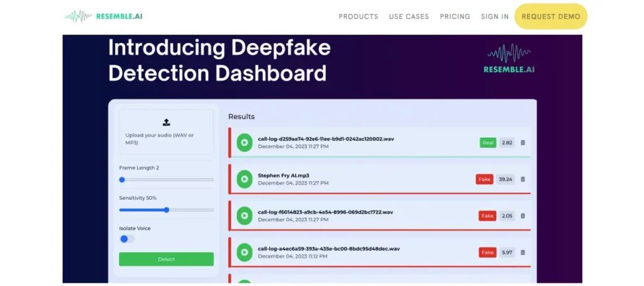The height and width of the screenshot is (286, 644).
Task: Go to the Pricing page
Action: [455, 16]
